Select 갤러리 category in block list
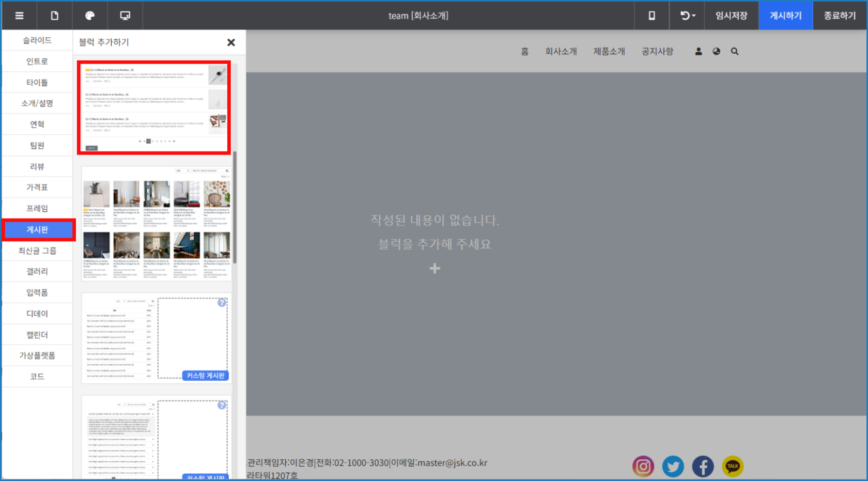The height and width of the screenshot is (481, 868). point(37,271)
